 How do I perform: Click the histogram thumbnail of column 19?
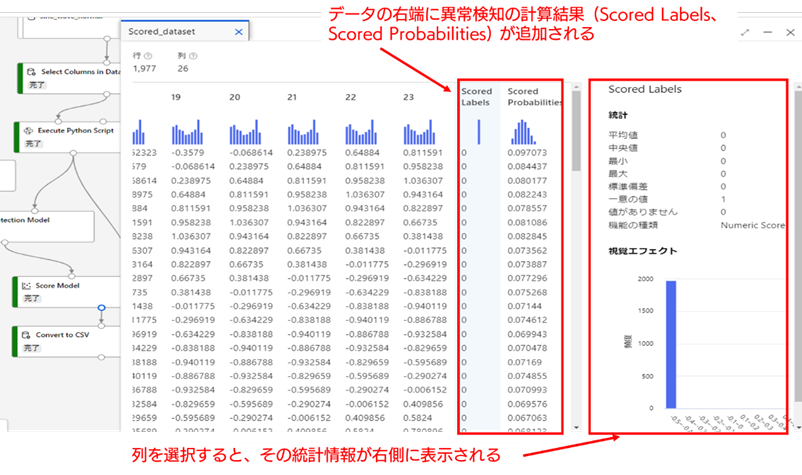click(x=187, y=132)
